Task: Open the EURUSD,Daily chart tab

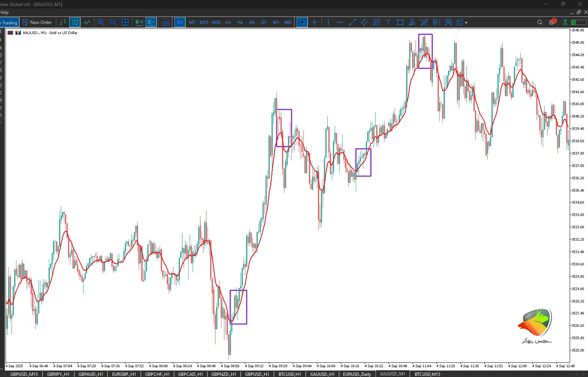Action: pyautogui.click(x=357, y=374)
